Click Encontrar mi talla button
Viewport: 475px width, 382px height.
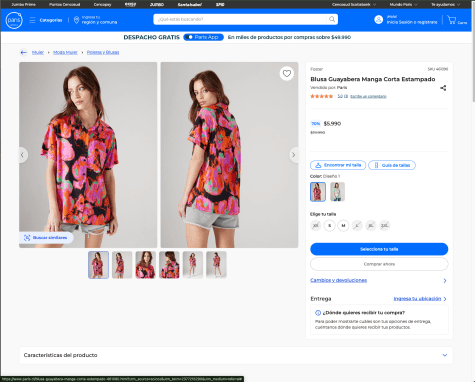point(338,165)
